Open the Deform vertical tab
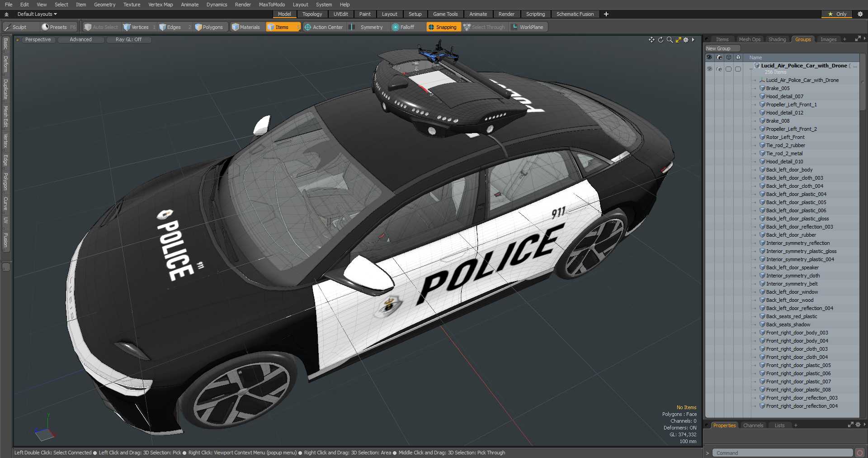The width and height of the screenshot is (868, 458). 5,65
